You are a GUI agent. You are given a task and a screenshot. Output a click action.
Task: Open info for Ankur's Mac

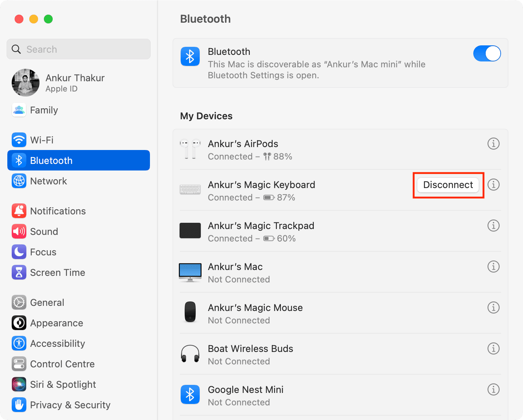coord(493,267)
